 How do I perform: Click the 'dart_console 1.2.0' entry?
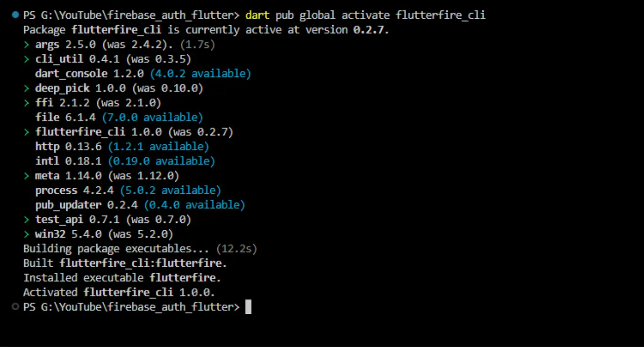pyautogui.click(x=89, y=74)
